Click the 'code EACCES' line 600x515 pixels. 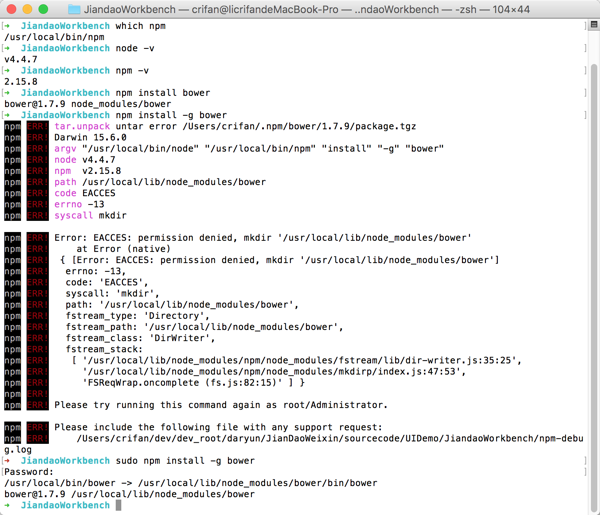coord(85,193)
